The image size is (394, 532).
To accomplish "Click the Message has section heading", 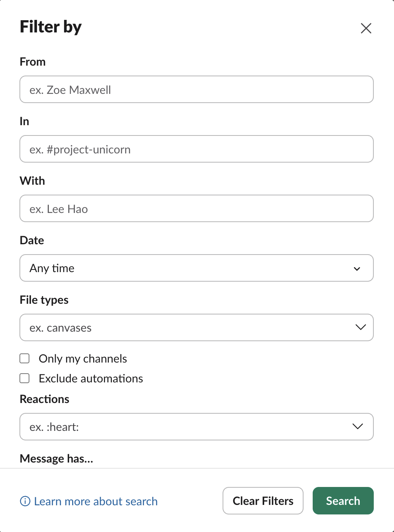I will (x=57, y=458).
